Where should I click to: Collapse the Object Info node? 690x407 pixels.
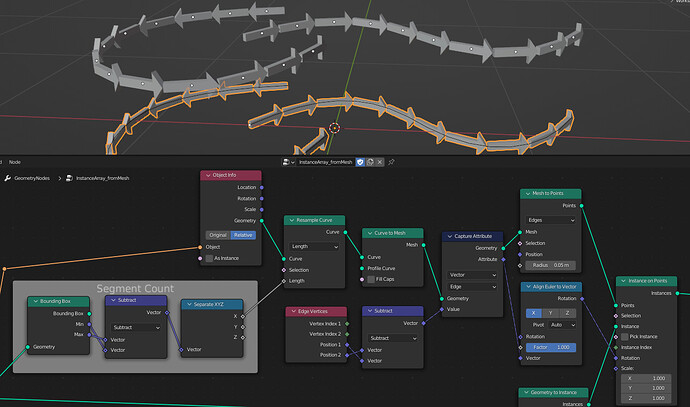208,175
